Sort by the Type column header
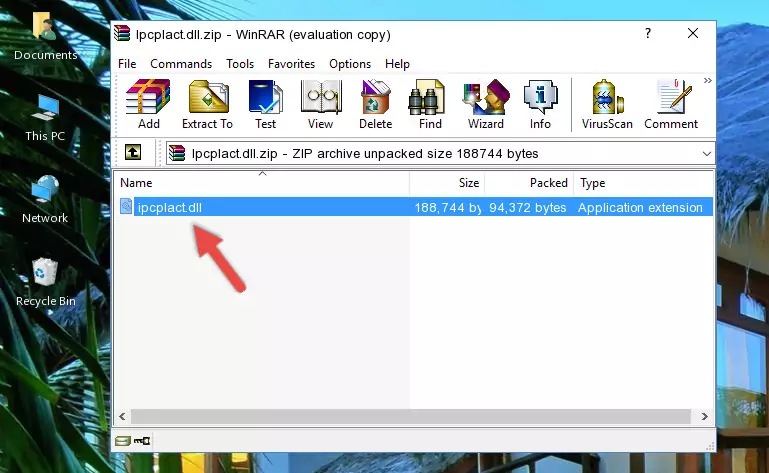 pos(643,183)
